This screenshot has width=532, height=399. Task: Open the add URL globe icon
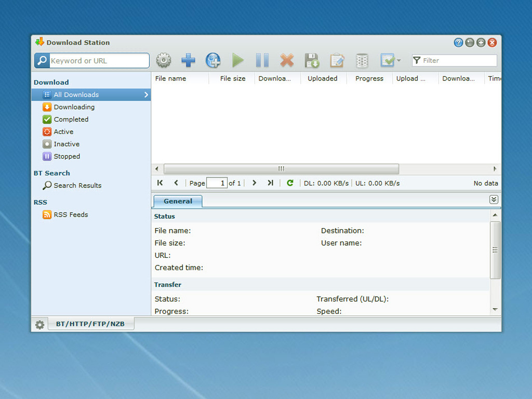(x=213, y=60)
